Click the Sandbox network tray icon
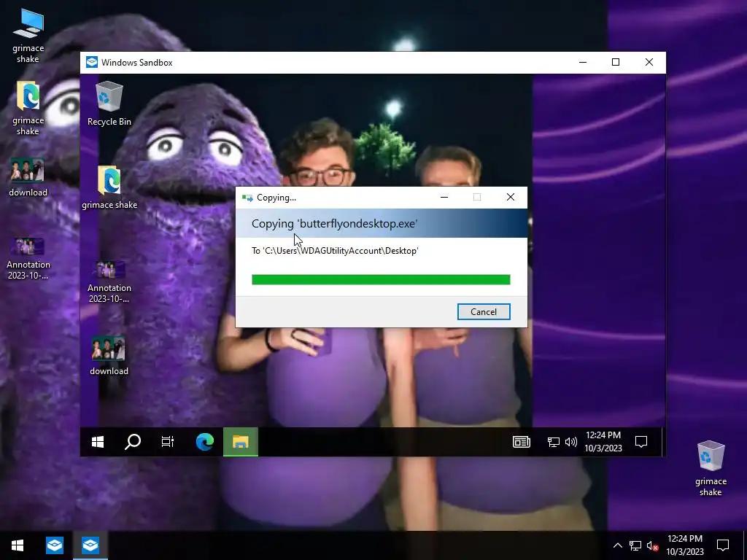747x560 pixels. (x=553, y=443)
